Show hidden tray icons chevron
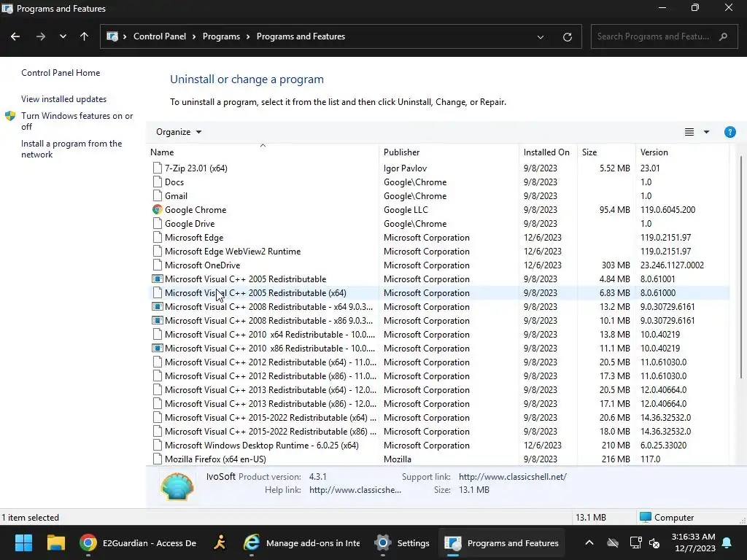Viewport: 747px width, 560px height. pos(589,542)
